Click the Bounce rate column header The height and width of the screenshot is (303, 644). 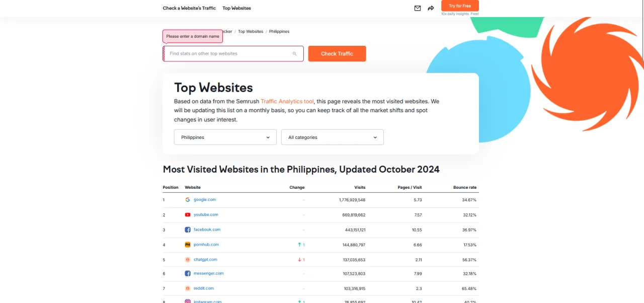coord(465,187)
